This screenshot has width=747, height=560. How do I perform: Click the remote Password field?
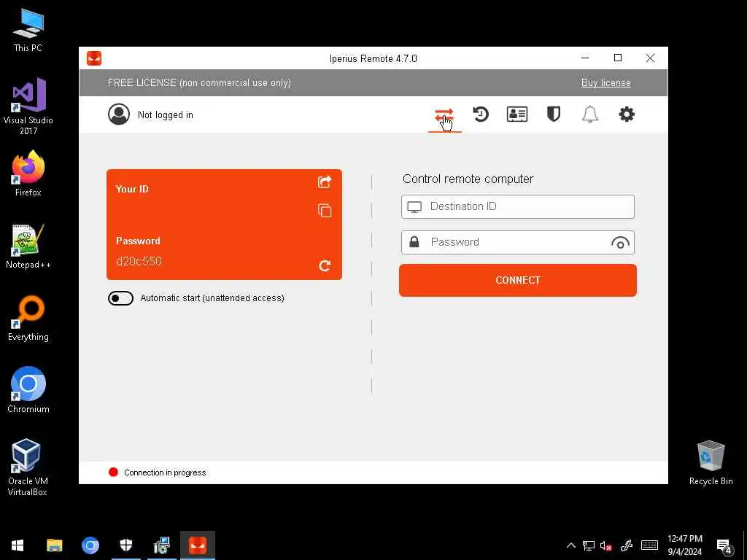click(x=518, y=242)
